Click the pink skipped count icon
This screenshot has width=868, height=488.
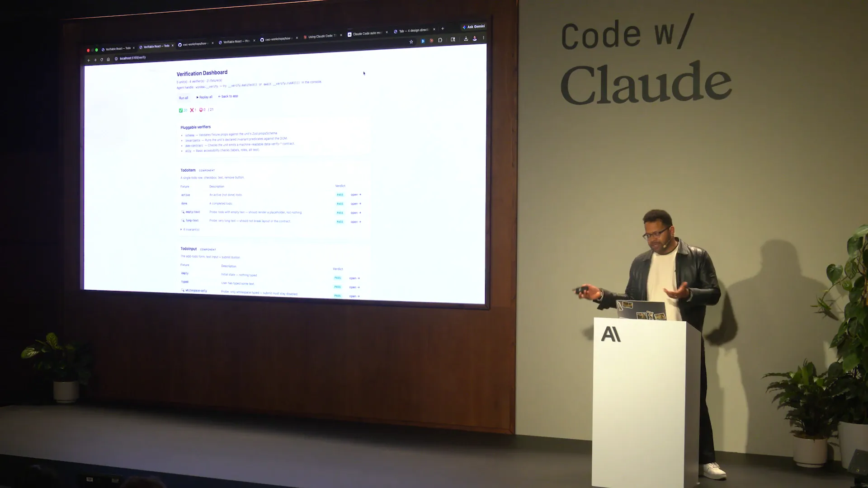(x=202, y=110)
